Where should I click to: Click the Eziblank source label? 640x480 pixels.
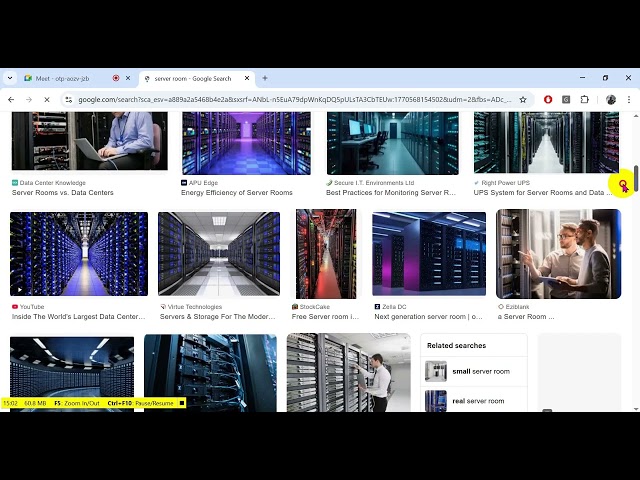[x=513, y=307]
